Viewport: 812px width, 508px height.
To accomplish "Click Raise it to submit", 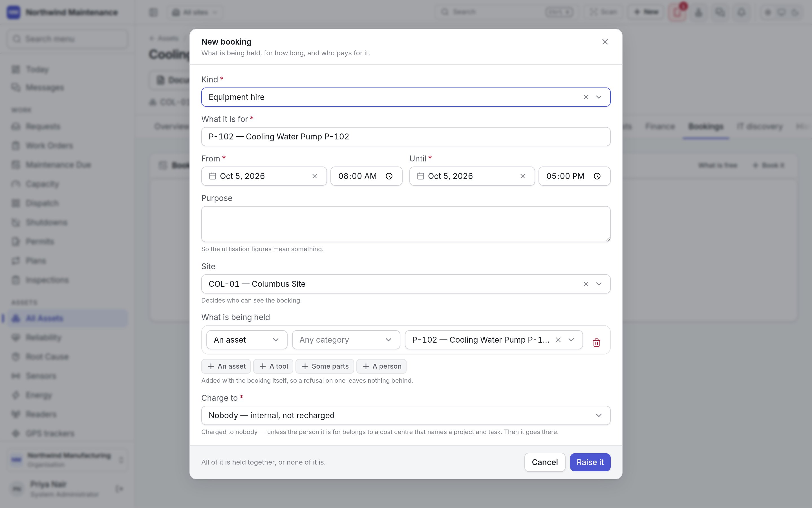I will (590, 462).
